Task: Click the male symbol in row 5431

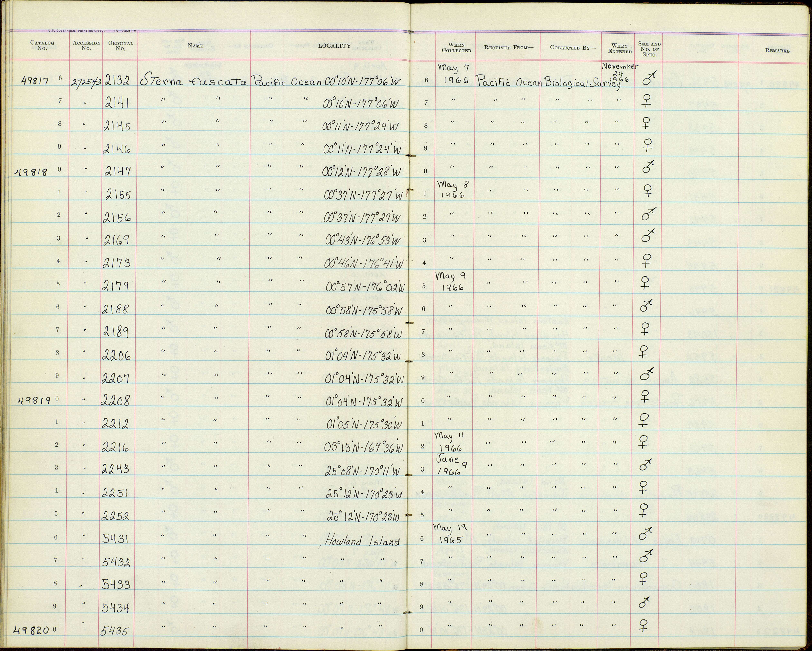Action: [x=646, y=533]
